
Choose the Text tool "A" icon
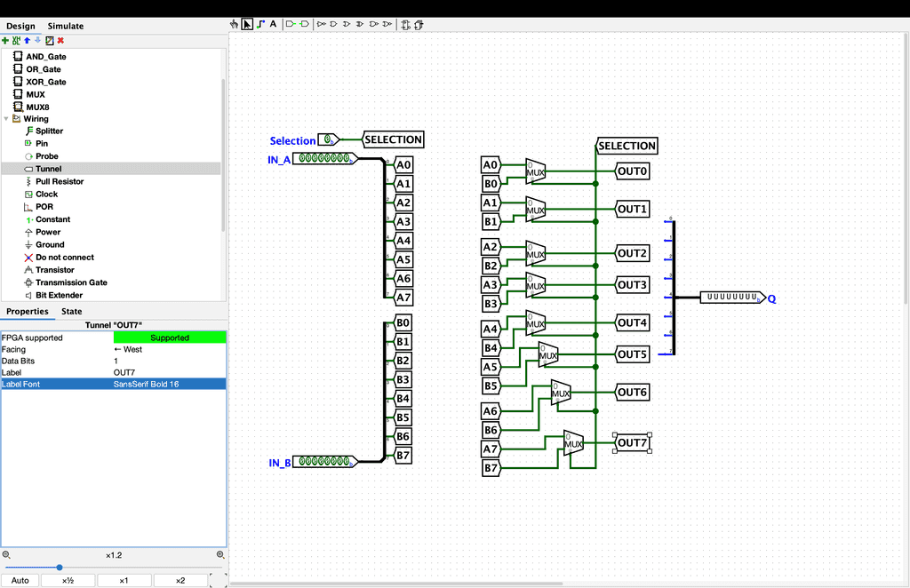[274, 24]
